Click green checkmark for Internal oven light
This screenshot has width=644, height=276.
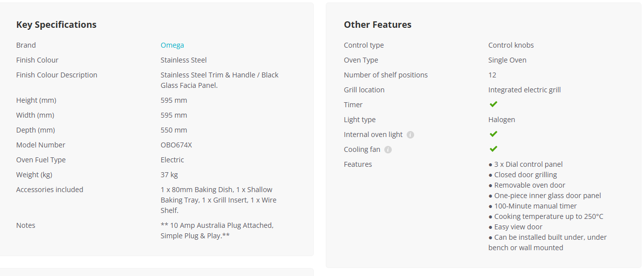(493, 134)
